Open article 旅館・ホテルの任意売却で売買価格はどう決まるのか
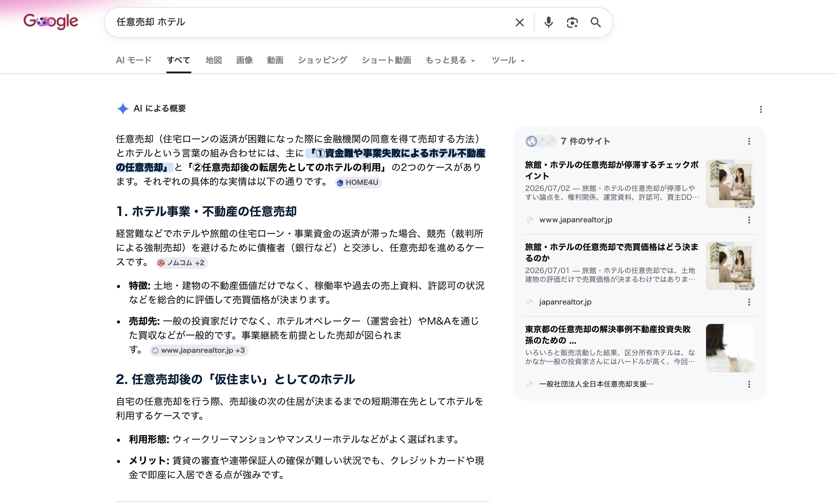837x504 pixels. tap(611, 252)
